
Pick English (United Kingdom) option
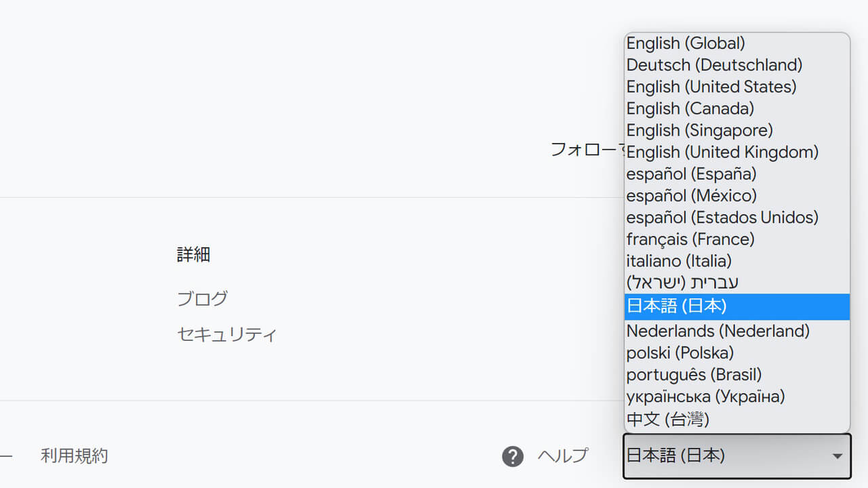click(x=722, y=152)
